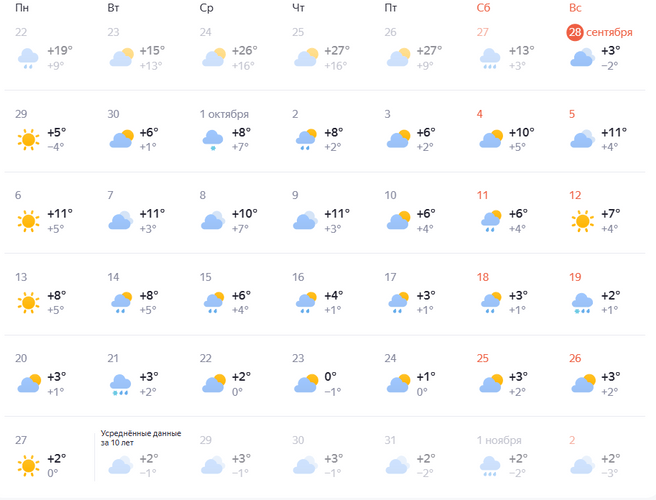This screenshot has height=500, width=656.
Task: Click the Сб weekday column header
Action: click(484, 8)
